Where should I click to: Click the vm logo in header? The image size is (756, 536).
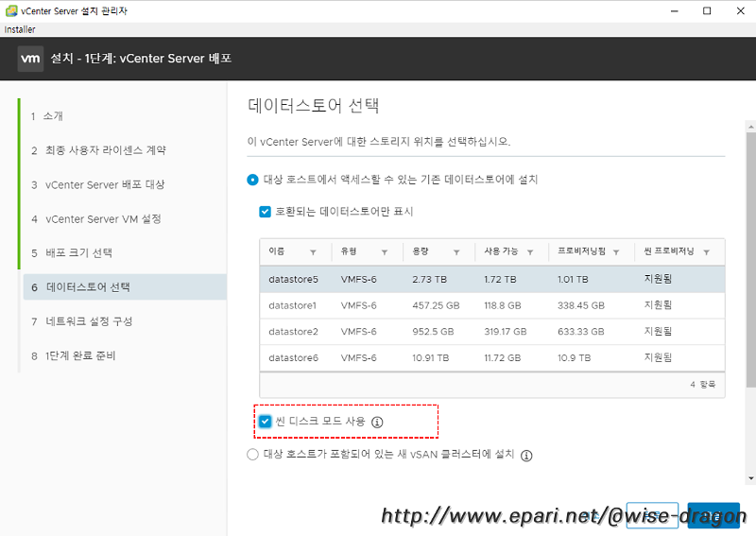pyautogui.click(x=30, y=59)
